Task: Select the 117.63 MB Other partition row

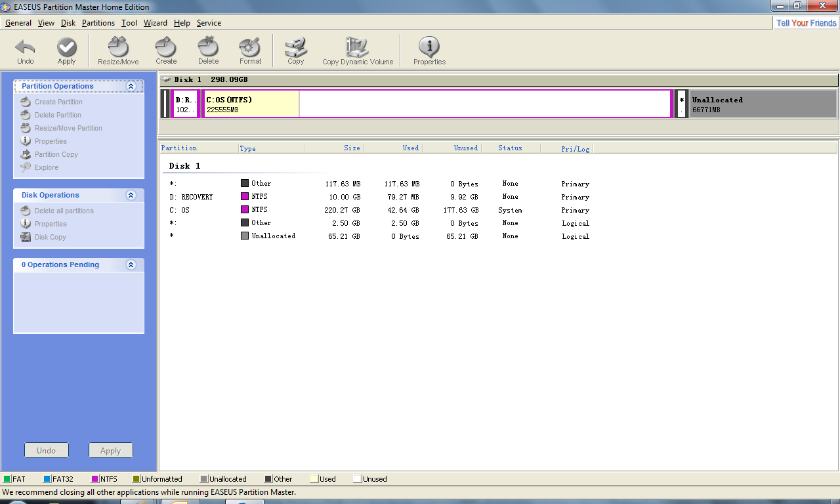Action: click(x=379, y=184)
